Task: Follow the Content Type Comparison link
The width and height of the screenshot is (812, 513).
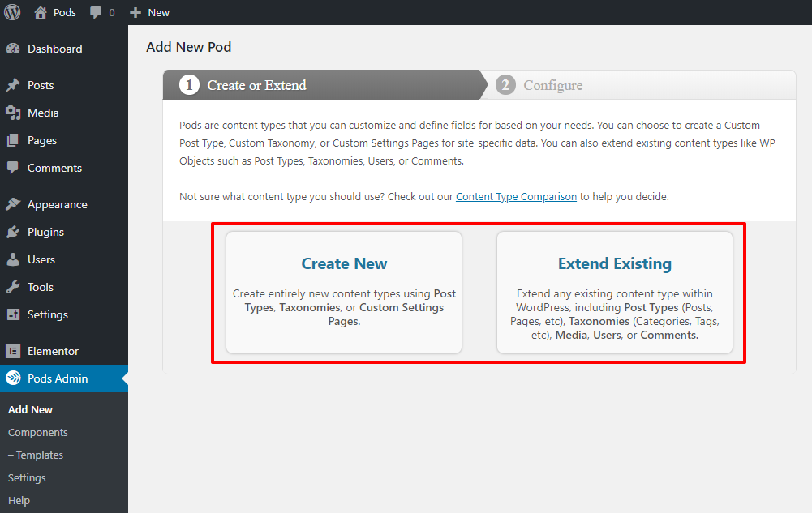Action: [516, 196]
